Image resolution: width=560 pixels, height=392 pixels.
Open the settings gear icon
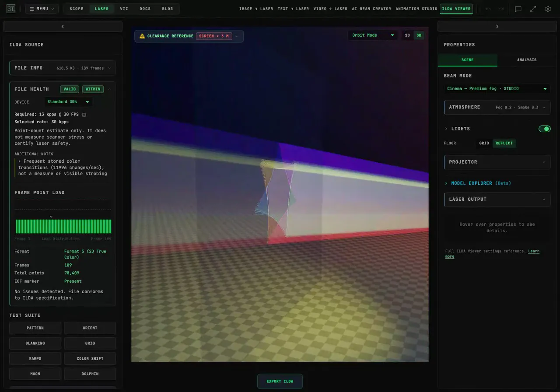coord(548,9)
